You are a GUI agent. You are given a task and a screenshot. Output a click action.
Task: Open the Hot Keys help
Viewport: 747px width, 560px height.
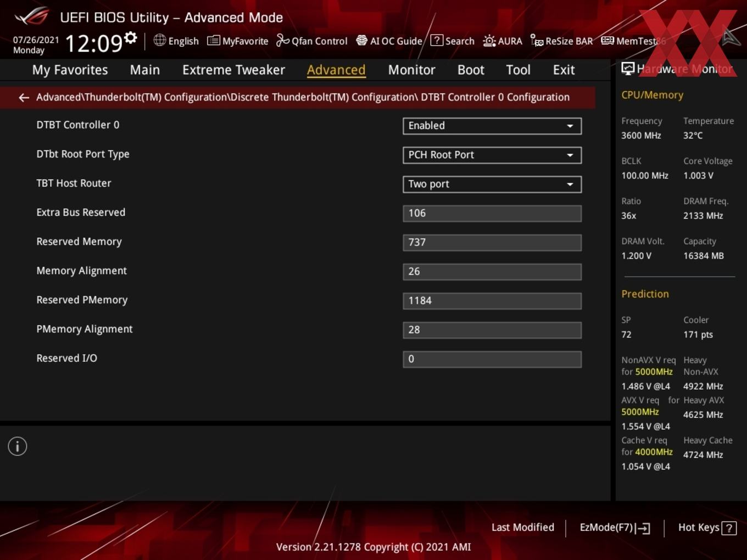tap(707, 528)
